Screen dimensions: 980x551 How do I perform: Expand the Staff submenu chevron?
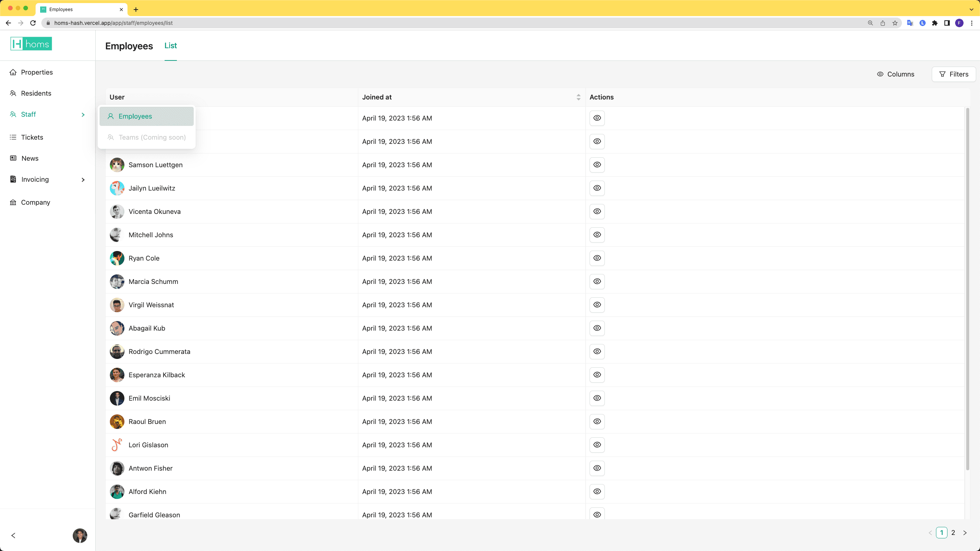83,115
